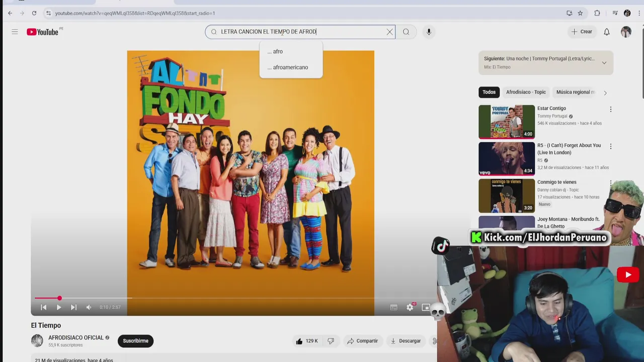Viewport: 644px width, 362px height.
Task: Click inside the YouTube search field
Action: tap(299, 32)
